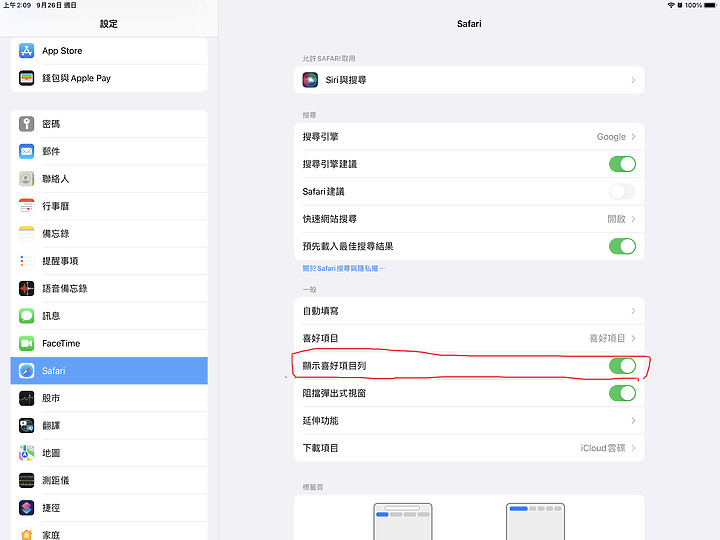This screenshot has width=720, height=540.
Task: Open 喜好項目 folder chooser
Action: 469,338
